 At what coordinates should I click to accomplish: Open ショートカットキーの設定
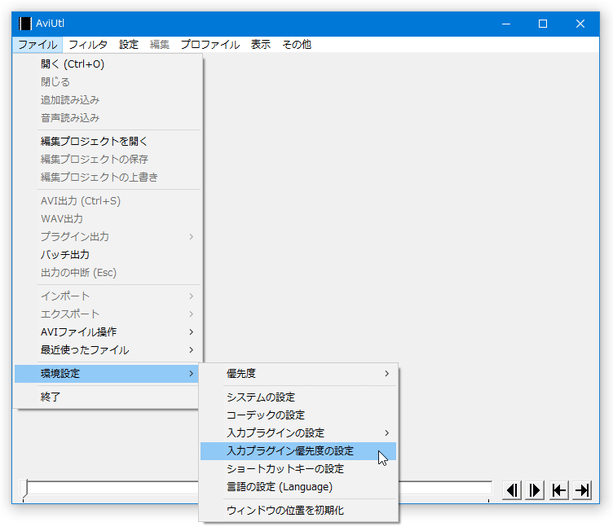pos(299,469)
